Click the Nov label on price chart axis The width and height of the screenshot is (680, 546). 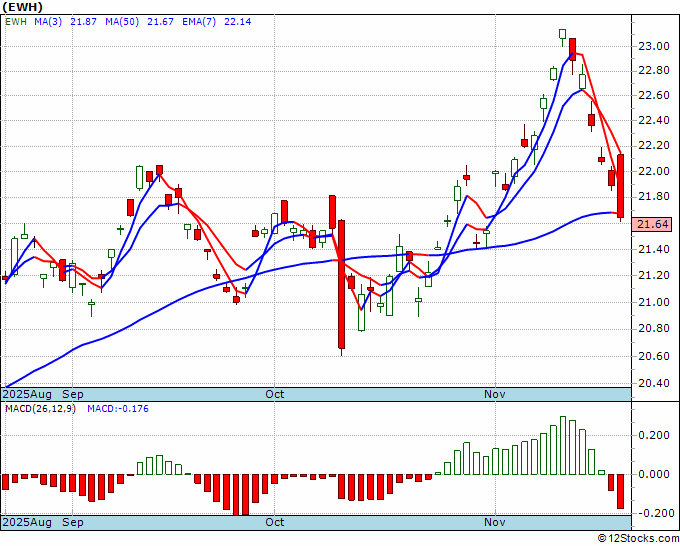pos(495,395)
